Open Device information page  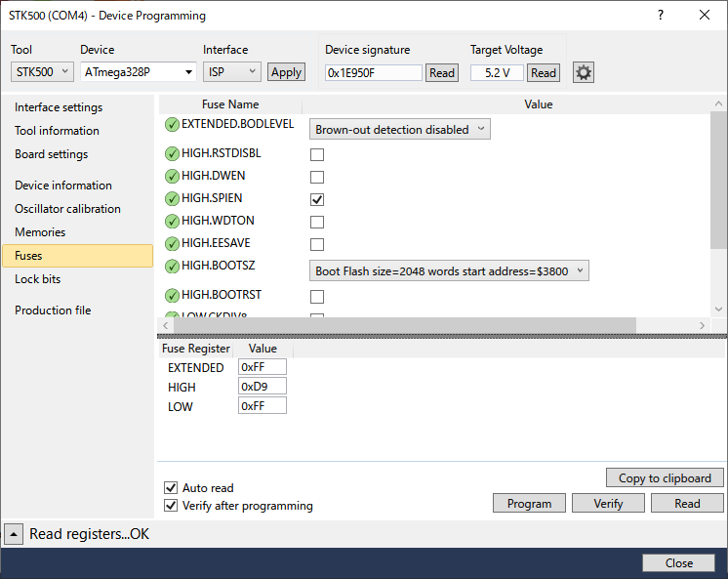pyautogui.click(x=63, y=186)
